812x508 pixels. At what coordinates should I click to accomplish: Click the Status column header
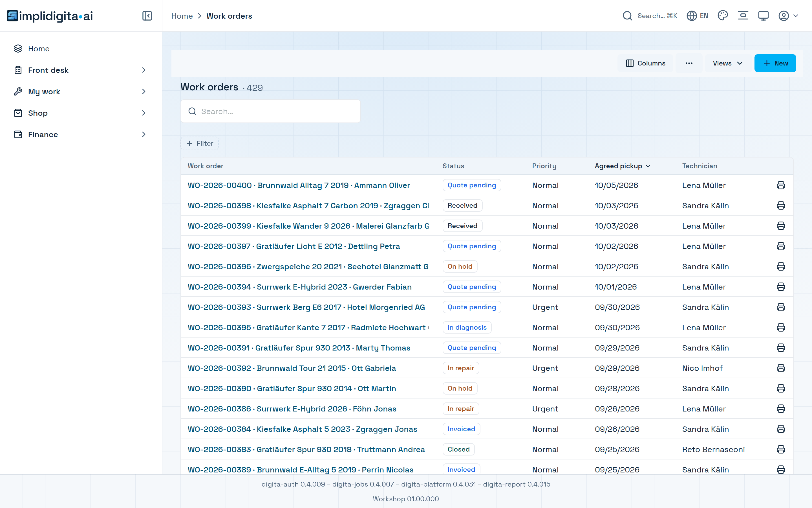click(x=453, y=166)
